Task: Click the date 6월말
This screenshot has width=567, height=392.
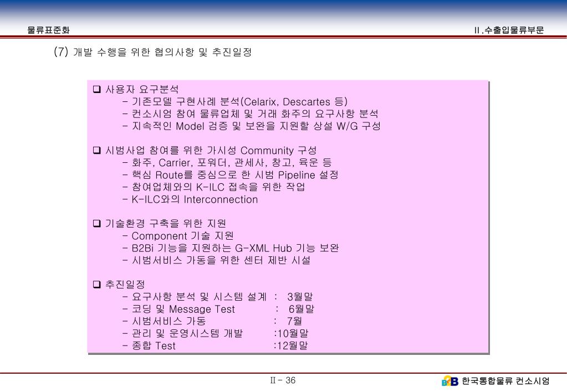Action: 301,309
